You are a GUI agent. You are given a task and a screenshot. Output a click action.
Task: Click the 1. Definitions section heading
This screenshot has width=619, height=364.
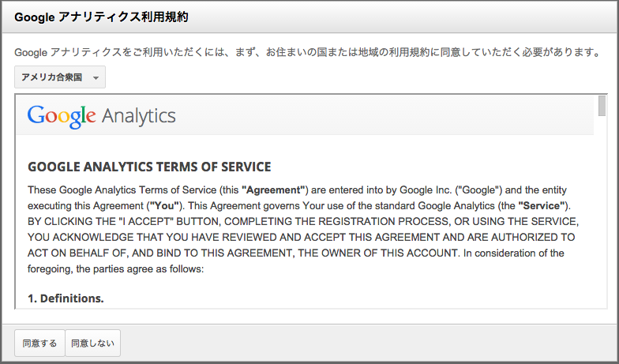[x=66, y=298]
